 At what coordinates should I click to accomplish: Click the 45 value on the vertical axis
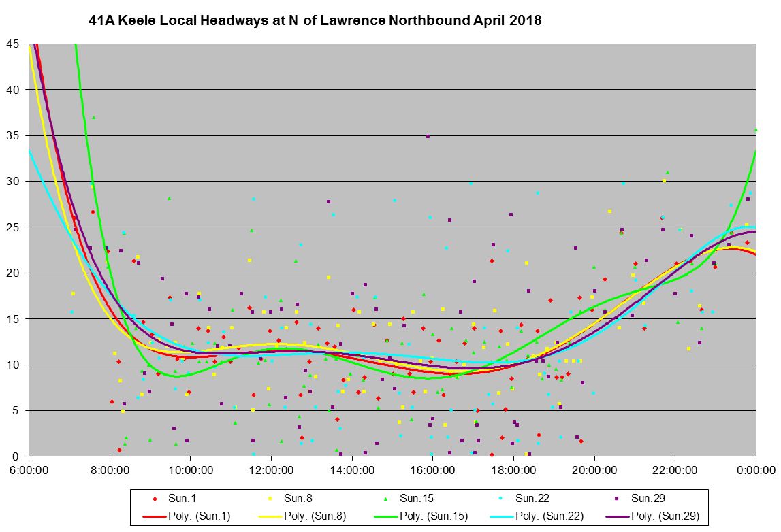(12, 44)
